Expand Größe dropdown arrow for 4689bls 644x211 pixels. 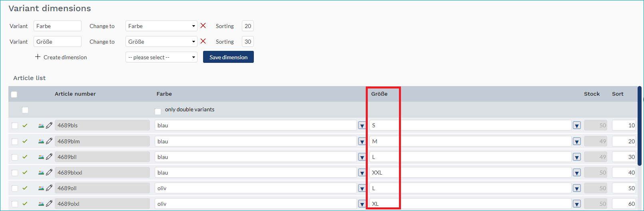click(x=576, y=126)
